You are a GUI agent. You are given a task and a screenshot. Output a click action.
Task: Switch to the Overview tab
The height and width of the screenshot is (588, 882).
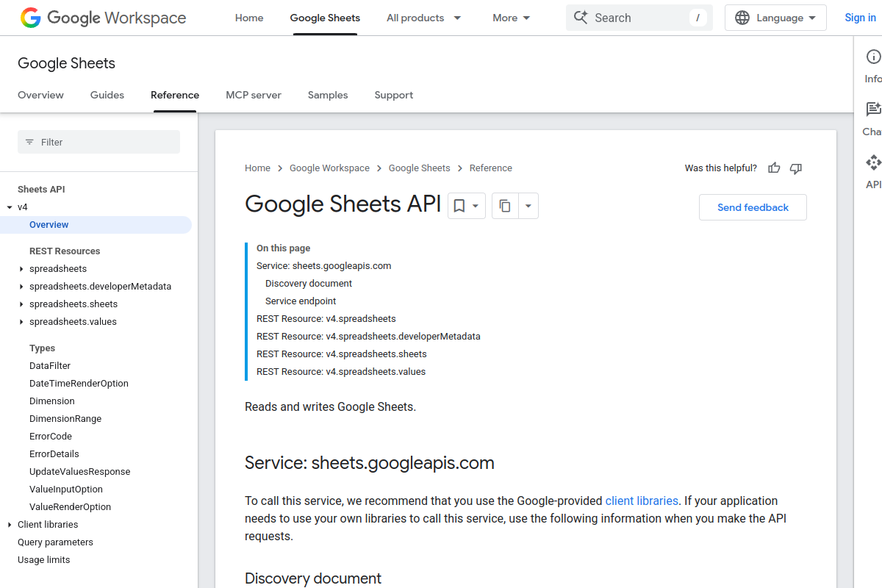pyautogui.click(x=40, y=95)
